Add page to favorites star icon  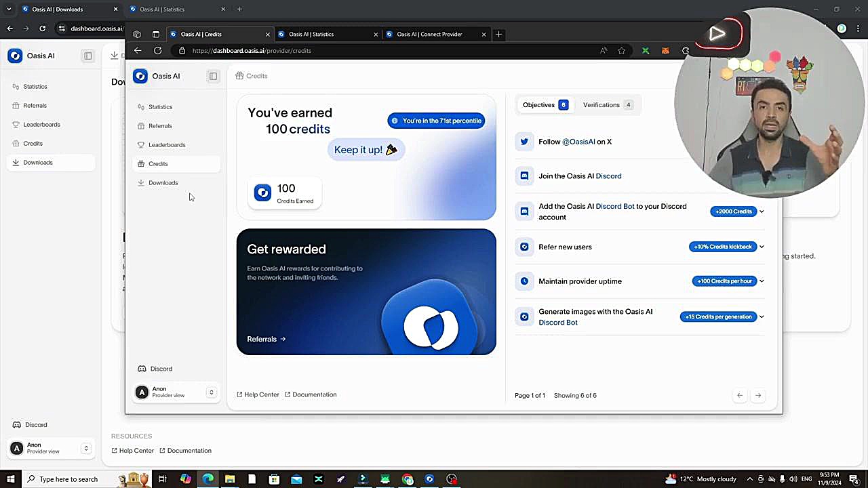(622, 51)
